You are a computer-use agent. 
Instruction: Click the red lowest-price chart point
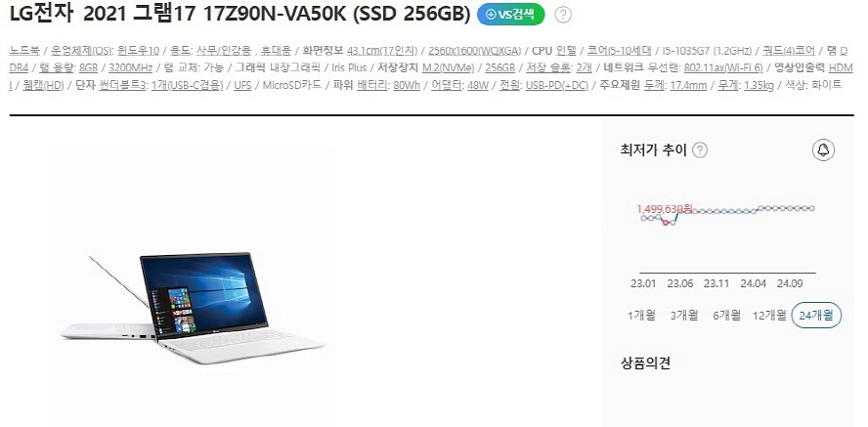click(666, 223)
